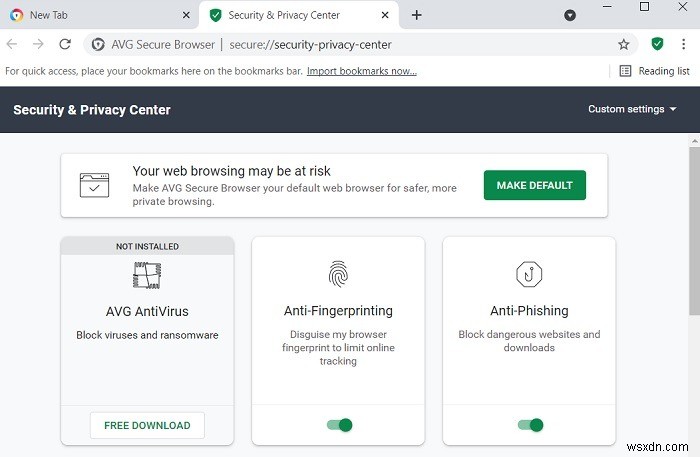Open the Import bookmarks now link
Image resolution: width=700 pixels, height=457 pixels.
[x=362, y=71]
